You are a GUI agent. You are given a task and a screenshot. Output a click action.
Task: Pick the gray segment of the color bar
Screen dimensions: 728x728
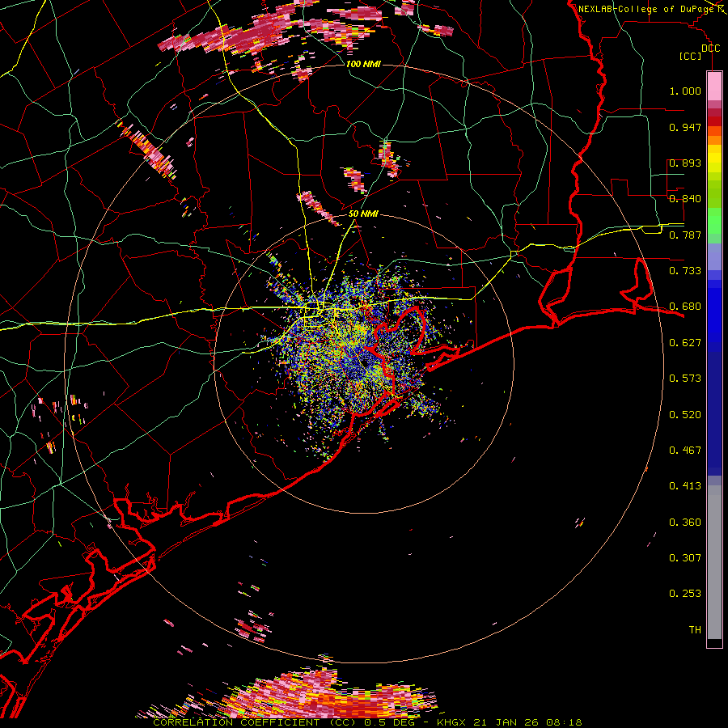(x=714, y=562)
